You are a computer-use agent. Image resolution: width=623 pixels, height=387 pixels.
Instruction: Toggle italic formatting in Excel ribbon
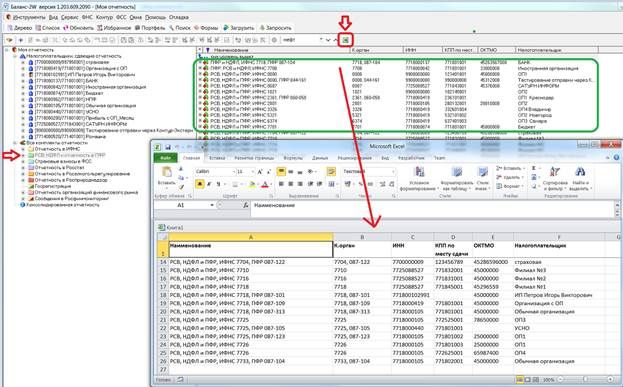[x=209, y=184]
